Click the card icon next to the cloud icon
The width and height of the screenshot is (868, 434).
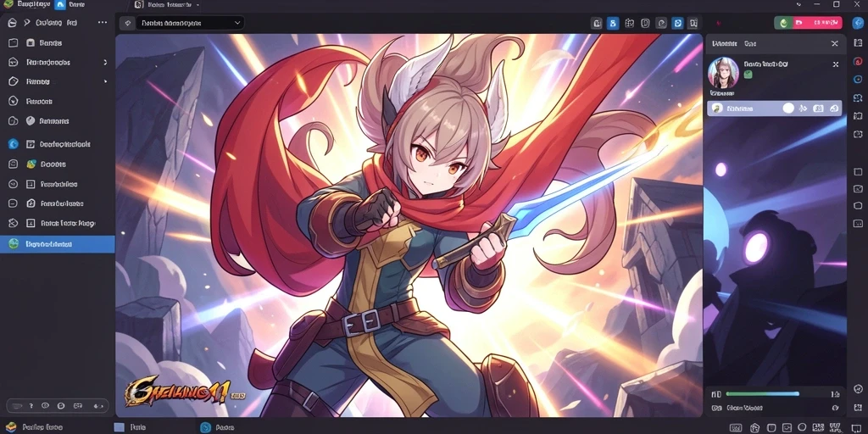(819, 108)
